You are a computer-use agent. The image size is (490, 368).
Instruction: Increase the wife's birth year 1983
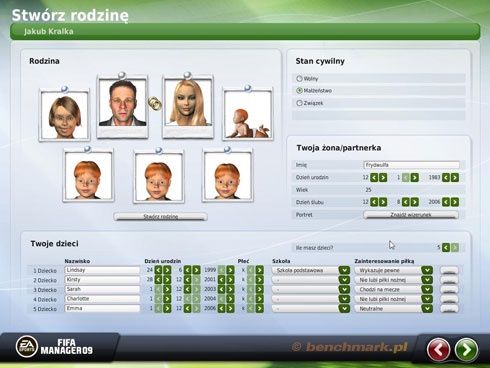(x=455, y=177)
